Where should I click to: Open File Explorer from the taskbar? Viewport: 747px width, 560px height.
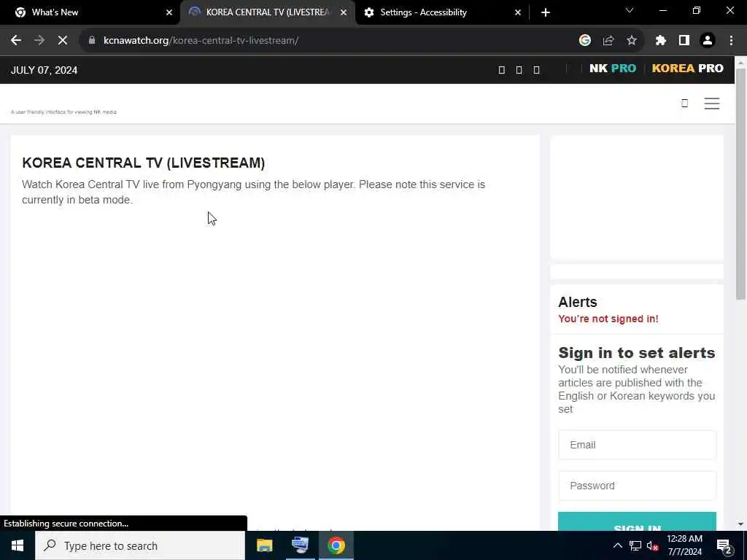(264, 545)
